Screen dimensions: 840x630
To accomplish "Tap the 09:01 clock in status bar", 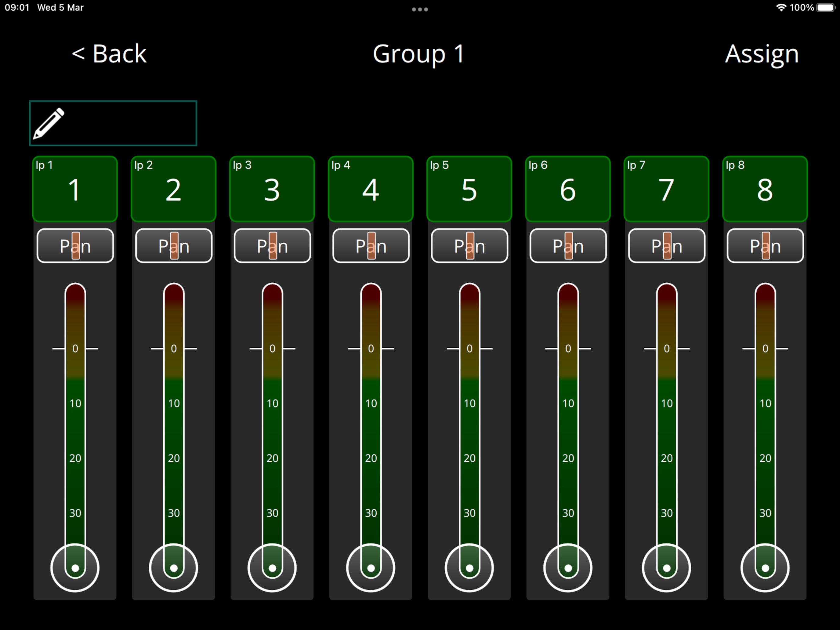I will point(17,8).
